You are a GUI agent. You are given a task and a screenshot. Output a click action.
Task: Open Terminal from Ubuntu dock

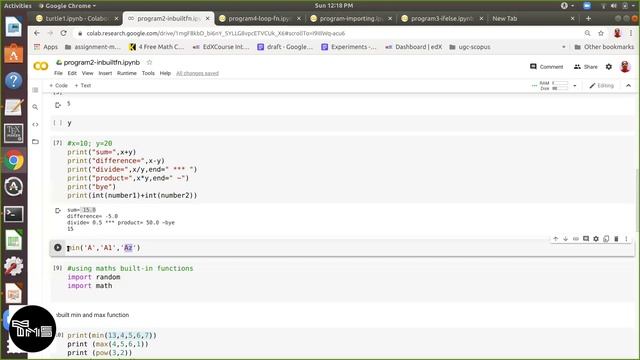(x=13, y=213)
